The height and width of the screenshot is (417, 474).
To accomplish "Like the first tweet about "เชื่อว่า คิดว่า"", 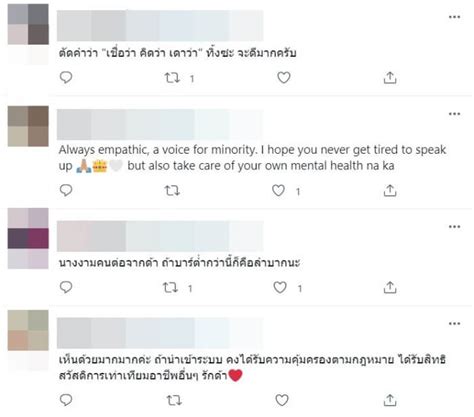I will (284, 78).
